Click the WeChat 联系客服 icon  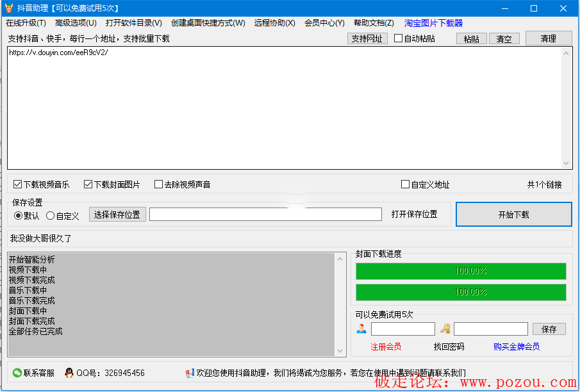pyautogui.click(x=17, y=373)
